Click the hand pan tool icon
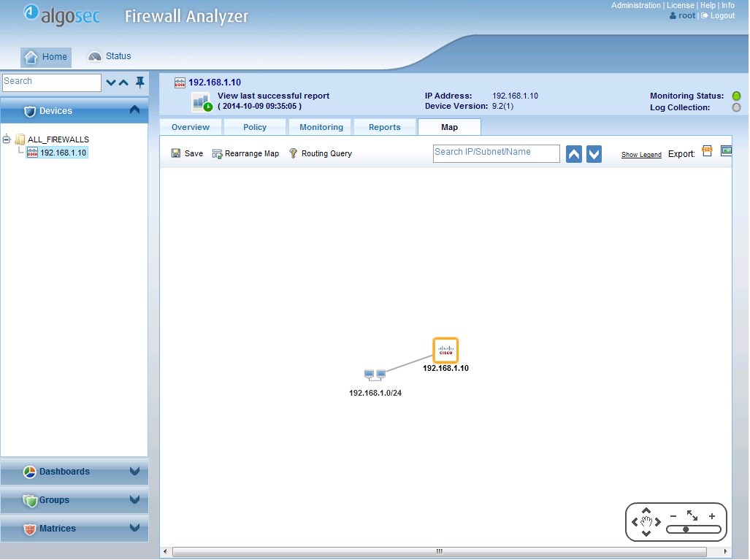The width and height of the screenshot is (750, 560). coord(646,522)
